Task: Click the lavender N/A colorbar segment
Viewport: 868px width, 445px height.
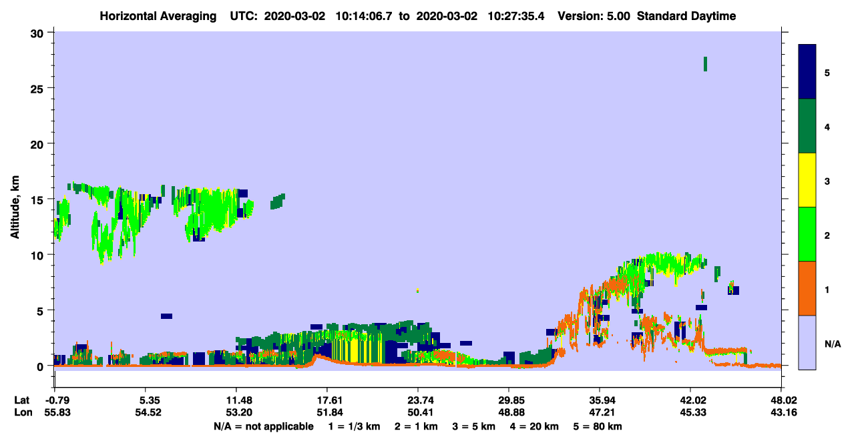Action: click(807, 342)
